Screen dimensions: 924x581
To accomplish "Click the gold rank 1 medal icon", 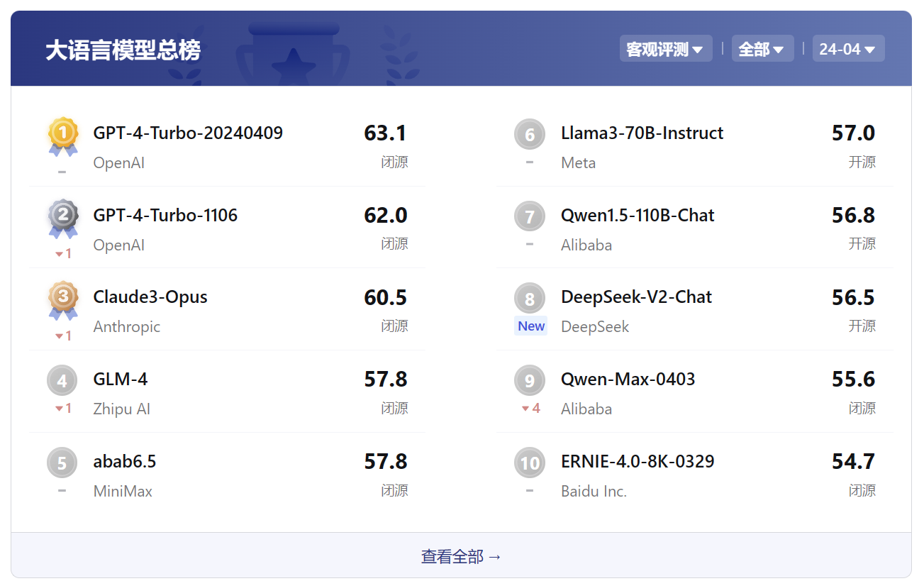I will (62, 136).
